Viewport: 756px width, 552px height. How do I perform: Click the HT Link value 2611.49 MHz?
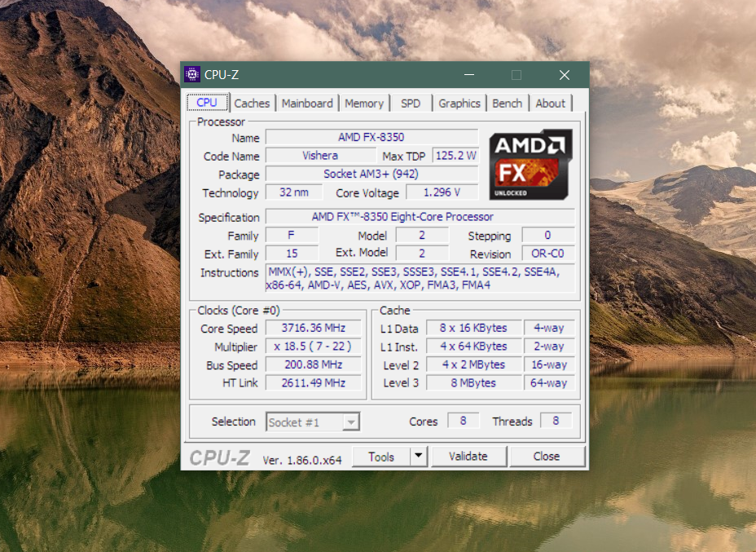point(314,383)
